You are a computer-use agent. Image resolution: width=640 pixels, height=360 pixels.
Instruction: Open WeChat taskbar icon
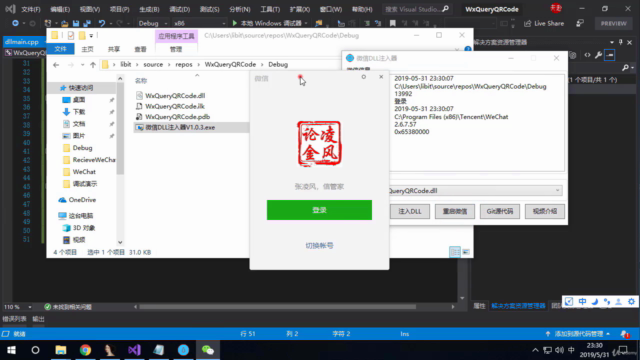pyautogui.click(x=208, y=350)
